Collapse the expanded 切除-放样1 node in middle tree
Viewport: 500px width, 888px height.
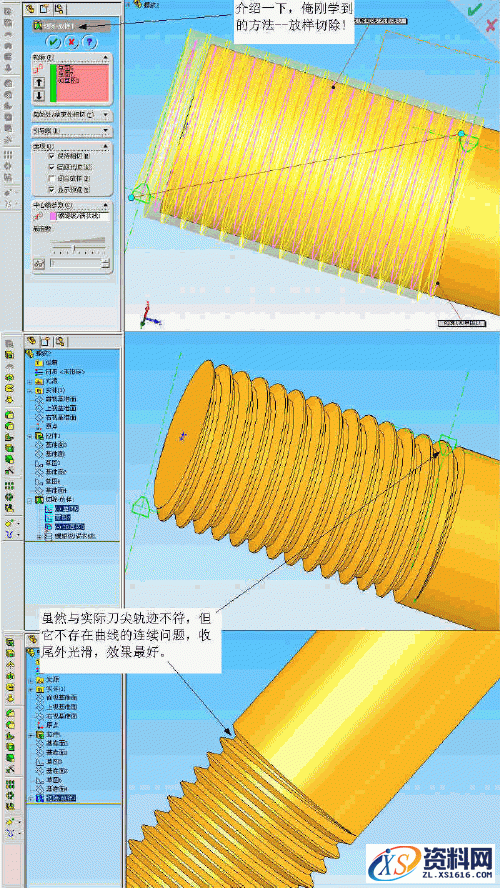pyautogui.click(x=29, y=500)
